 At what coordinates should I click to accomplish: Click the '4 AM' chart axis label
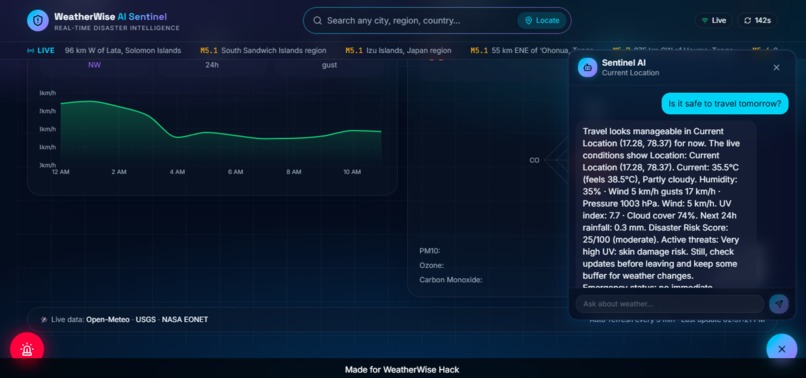coord(177,172)
